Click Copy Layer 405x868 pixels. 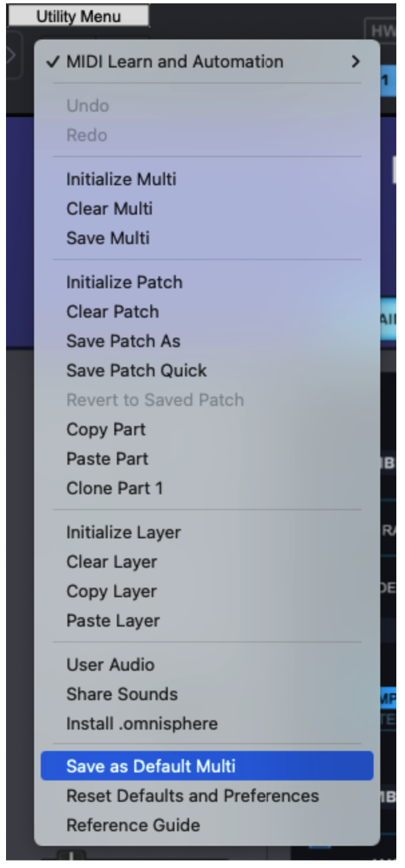tap(111, 591)
